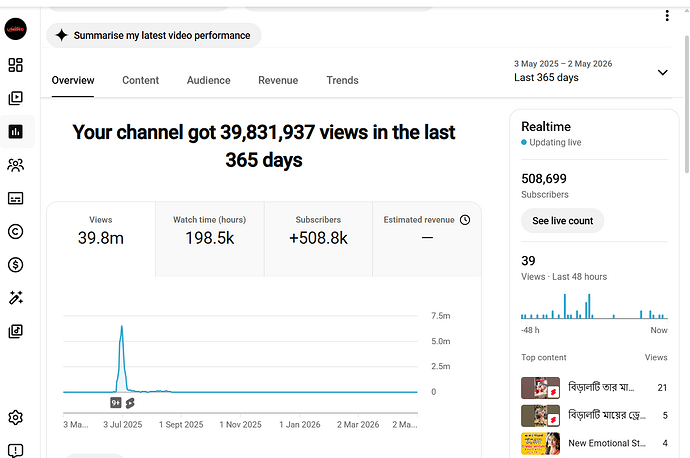Image resolution: width=690 pixels, height=458 pixels.
Task: Click the 9+ video marker on the chart
Action: [x=116, y=403]
